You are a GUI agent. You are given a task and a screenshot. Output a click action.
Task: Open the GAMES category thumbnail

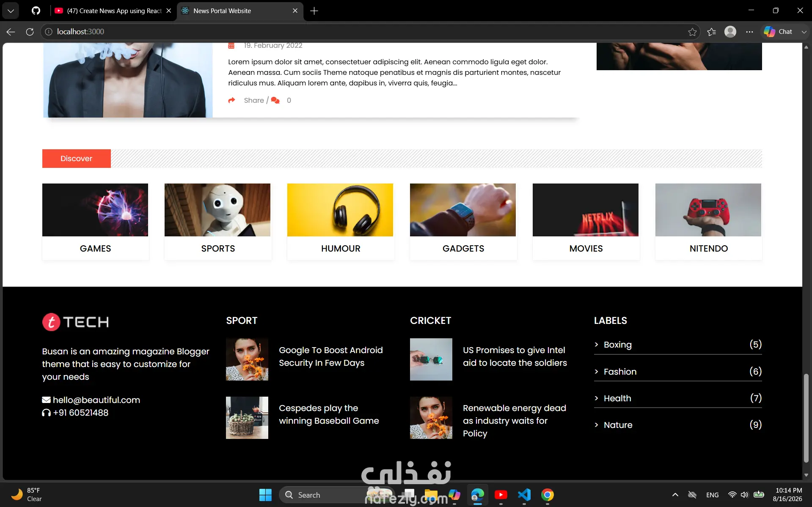tap(95, 210)
